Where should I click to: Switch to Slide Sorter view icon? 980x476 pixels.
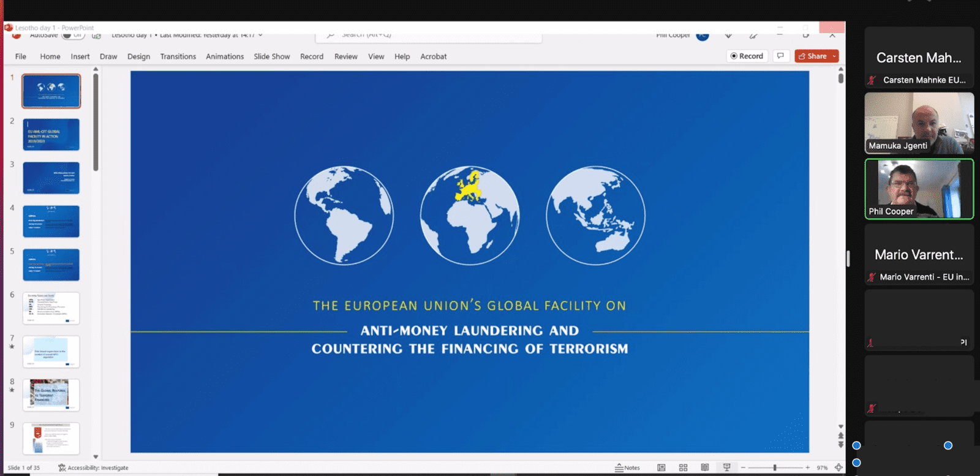[x=684, y=467]
